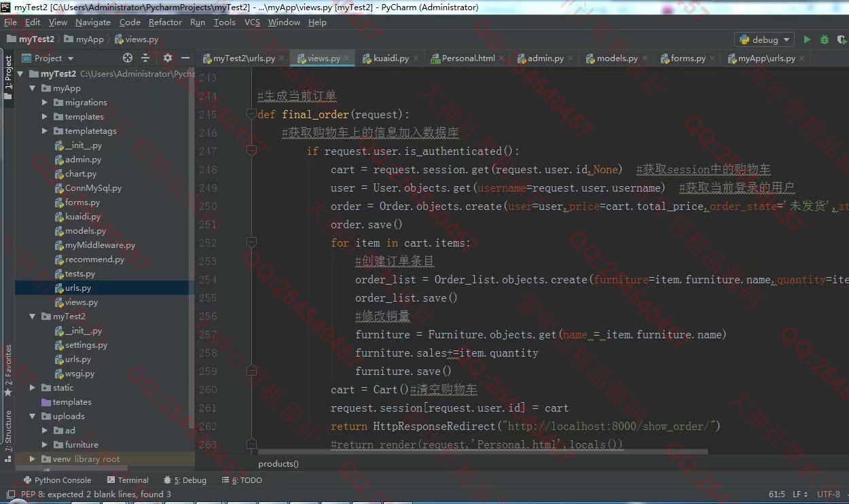Toggle the 2: Favorites side tool window
This screenshot has width=849, height=504.
click(x=7, y=370)
